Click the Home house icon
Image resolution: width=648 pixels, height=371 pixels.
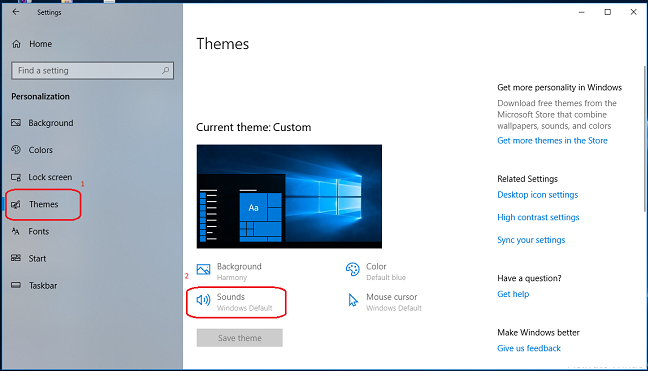(17, 44)
